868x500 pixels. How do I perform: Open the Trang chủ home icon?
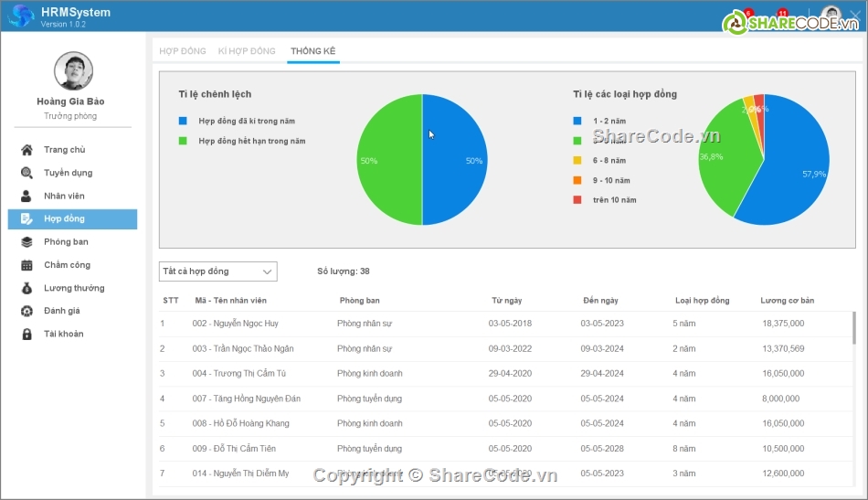coord(26,150)
